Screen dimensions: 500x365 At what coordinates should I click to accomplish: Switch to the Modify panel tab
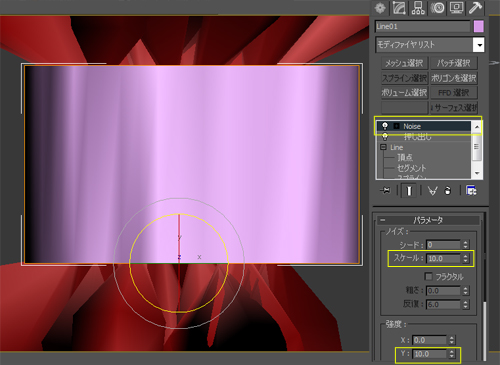point(399,8)
